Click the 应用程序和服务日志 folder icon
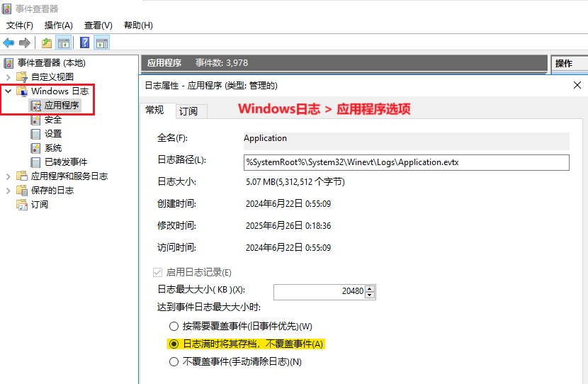Viewport: 588px width, 384px height. pyautogui.click(x=22, y=176)
